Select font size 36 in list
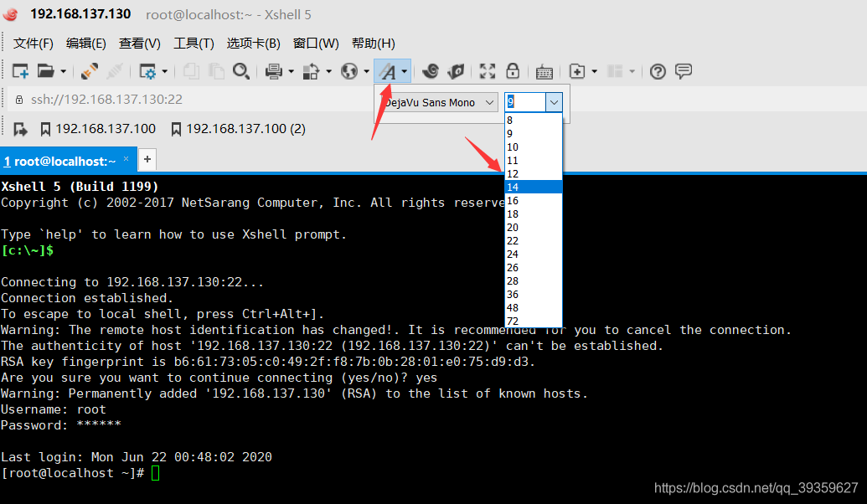This screenshot has width=867, height=504. 533,294
